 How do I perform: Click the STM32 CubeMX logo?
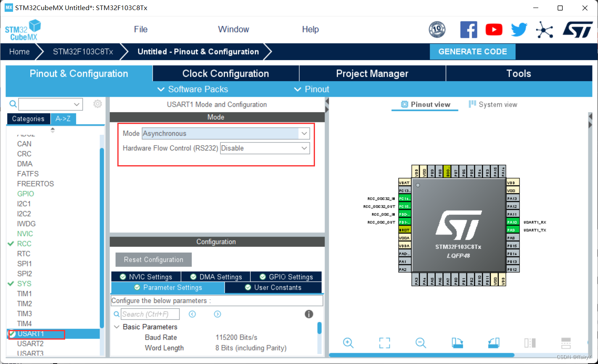pos(23,30)
